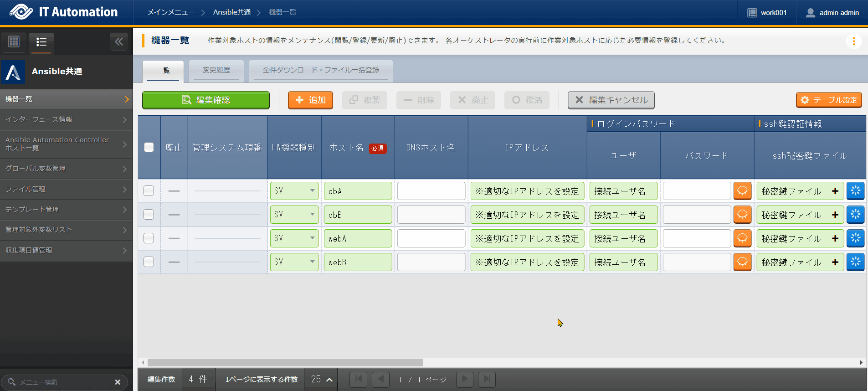Collapse the sidebar with double-chevron icon

coord(119,42)
